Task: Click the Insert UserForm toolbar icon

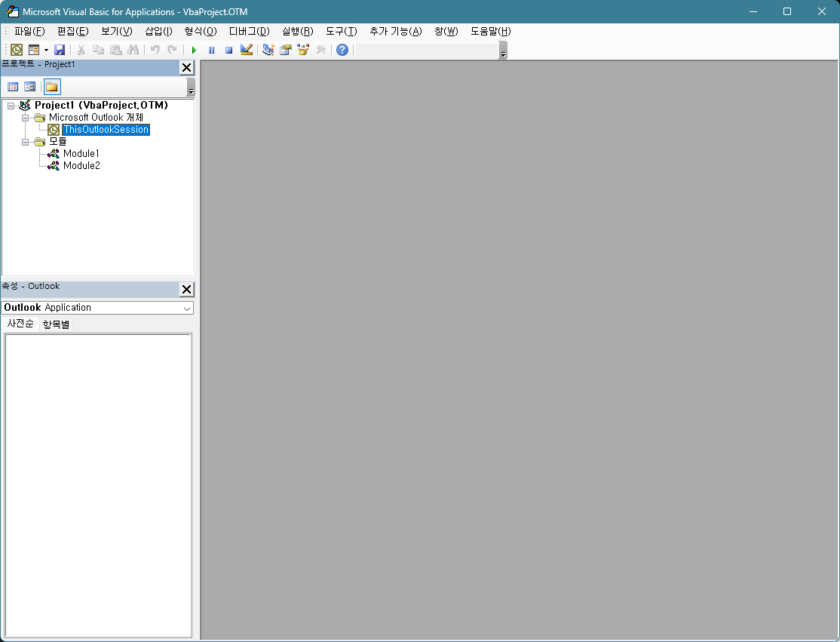Action: click(x=34, y=50)
